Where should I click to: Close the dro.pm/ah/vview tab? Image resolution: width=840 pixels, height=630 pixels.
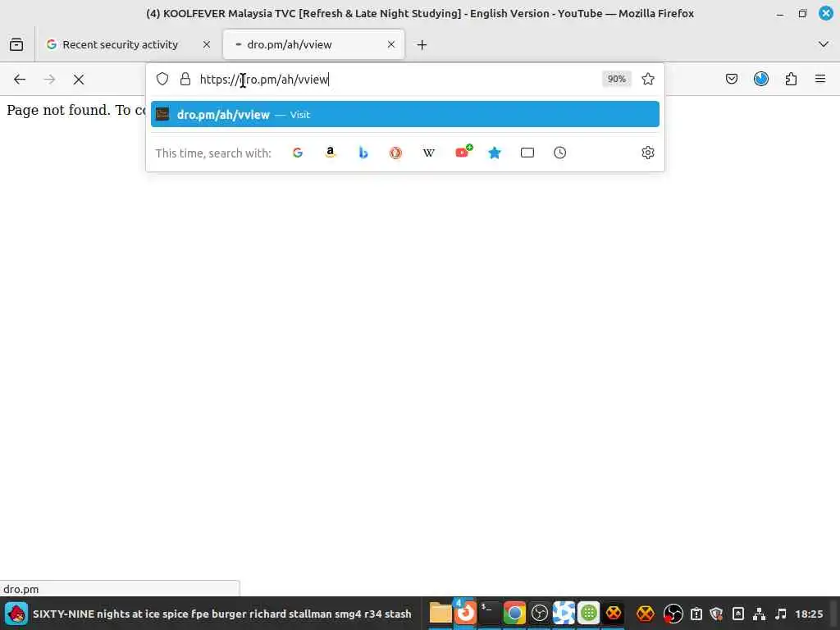point(391,44)
